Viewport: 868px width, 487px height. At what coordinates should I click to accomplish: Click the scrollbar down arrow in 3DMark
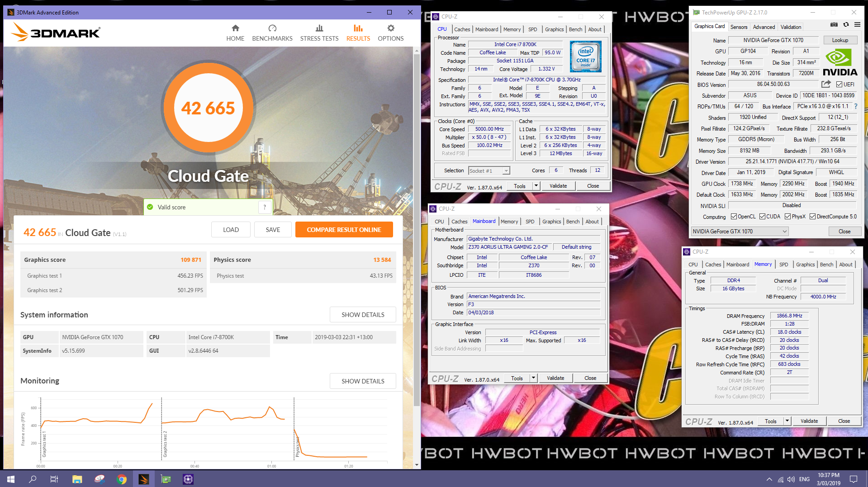point(417,465)
